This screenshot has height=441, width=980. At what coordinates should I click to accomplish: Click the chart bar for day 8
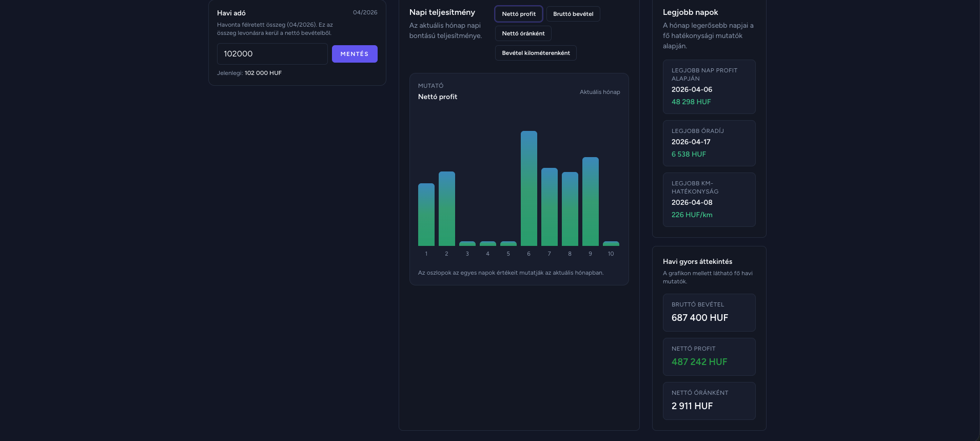(570, 209)
